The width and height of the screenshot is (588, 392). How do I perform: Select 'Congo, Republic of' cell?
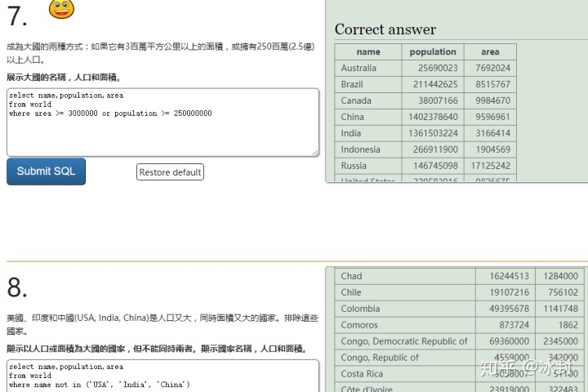point(405,358)
